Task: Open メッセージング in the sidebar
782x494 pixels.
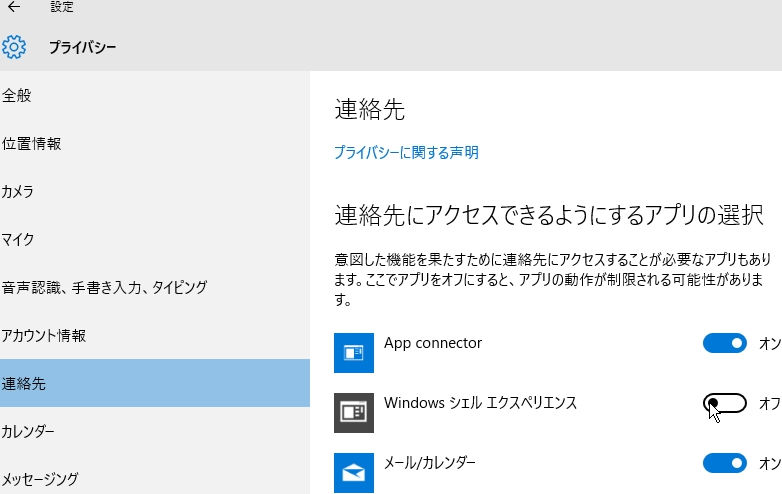Action: tap(155, 478)
